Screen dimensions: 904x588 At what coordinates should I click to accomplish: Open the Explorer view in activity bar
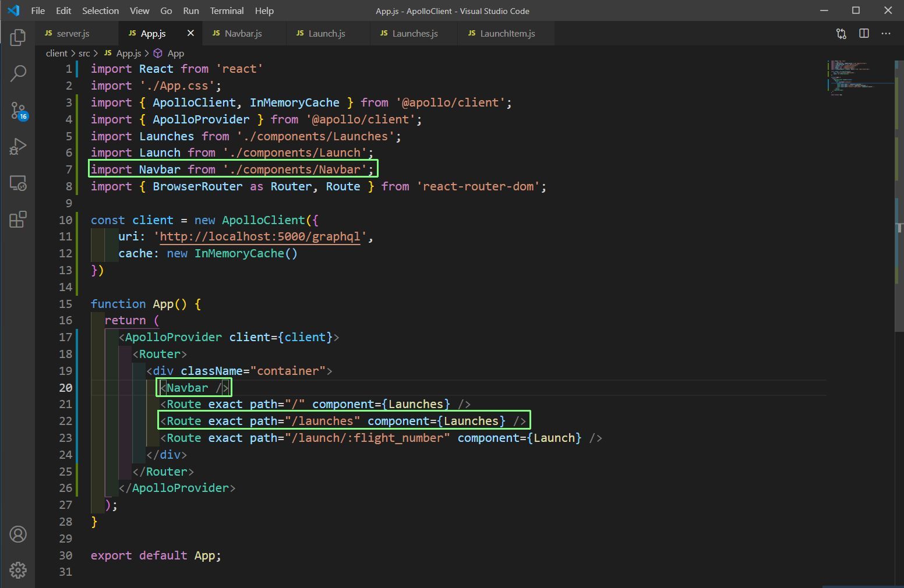[18, 37]
